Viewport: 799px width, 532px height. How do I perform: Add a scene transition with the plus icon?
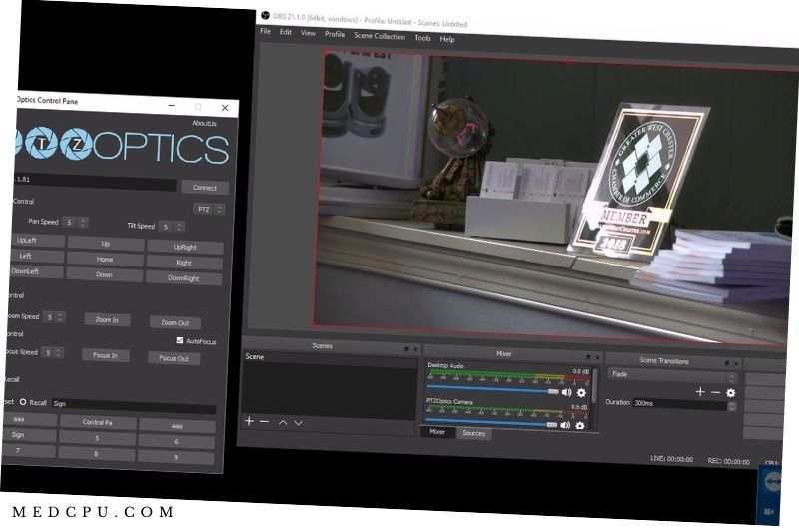coord(700,391)
